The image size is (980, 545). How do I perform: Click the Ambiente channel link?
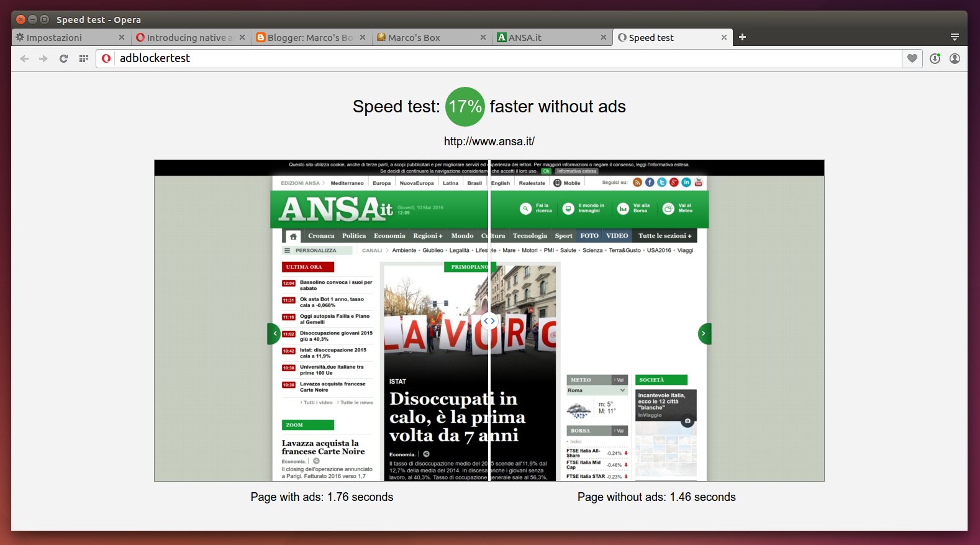click(x=404, y=251)
